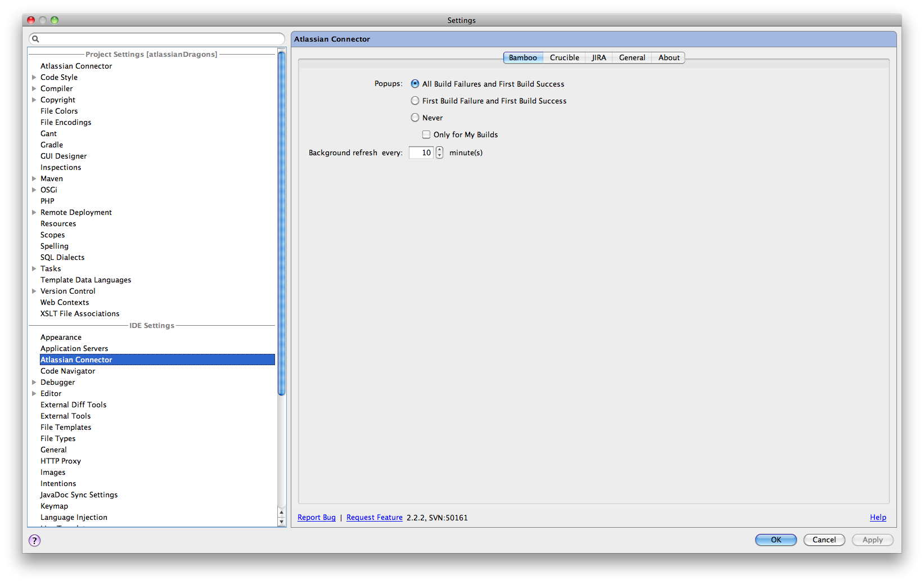Expand the Version Control node

(34, 291)
